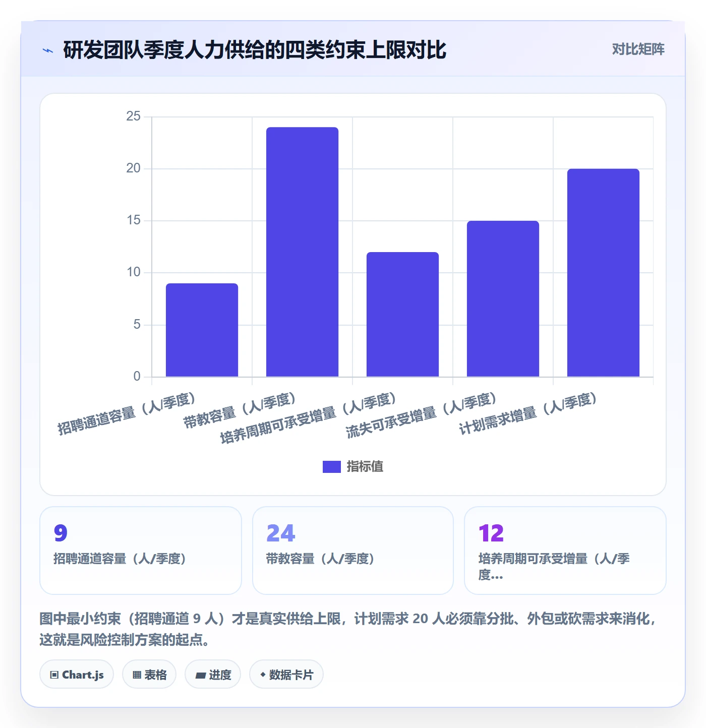Image resolution: width=706 pixels, height=728 pixels.
Task: Open the 对比矩阵 label in the header
Action: (638, 49)
